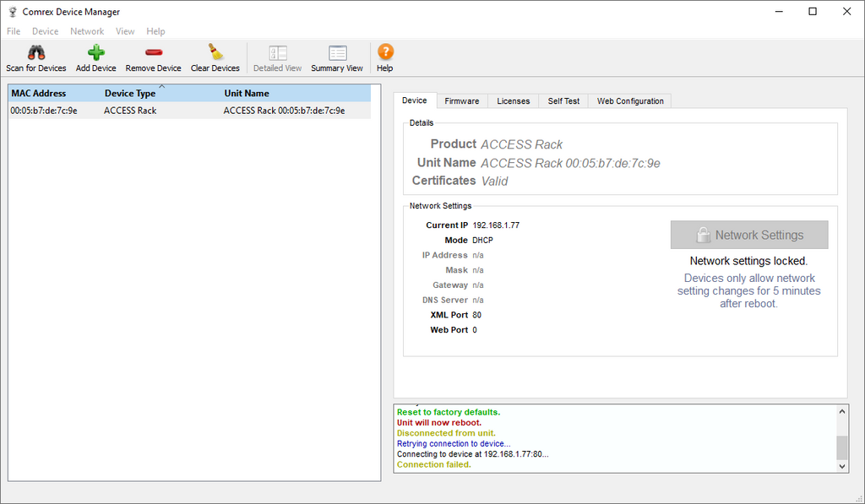
Task: Click the window resize grip in the corner
Action: (859, 498)
